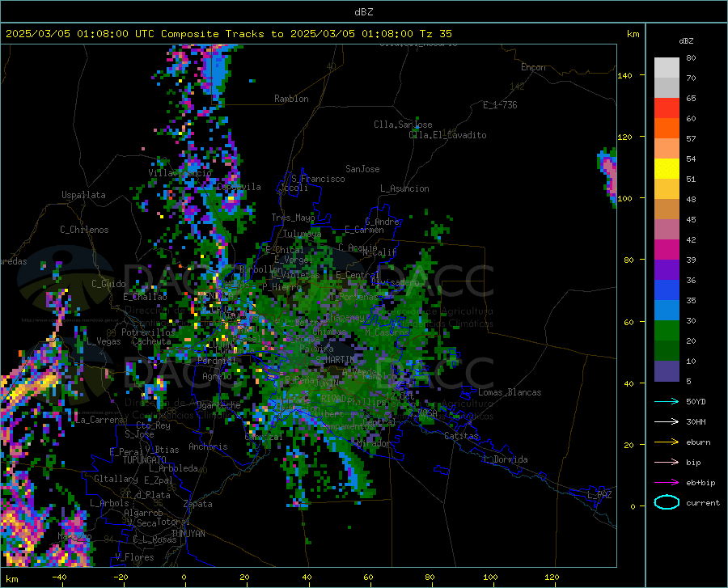
Task: Pick the light gray 70-80 dBZ swatch
Action: [667, 67]
